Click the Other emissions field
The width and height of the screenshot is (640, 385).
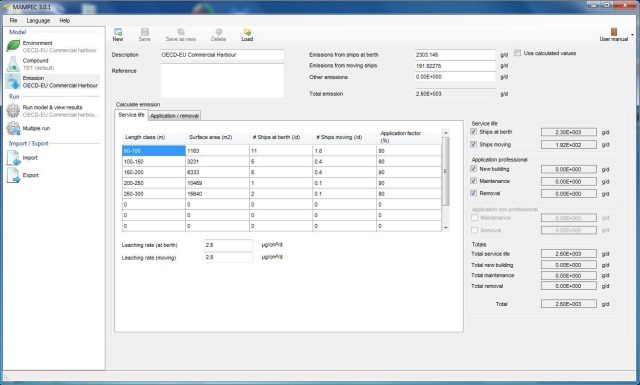[x=455, y=77]
